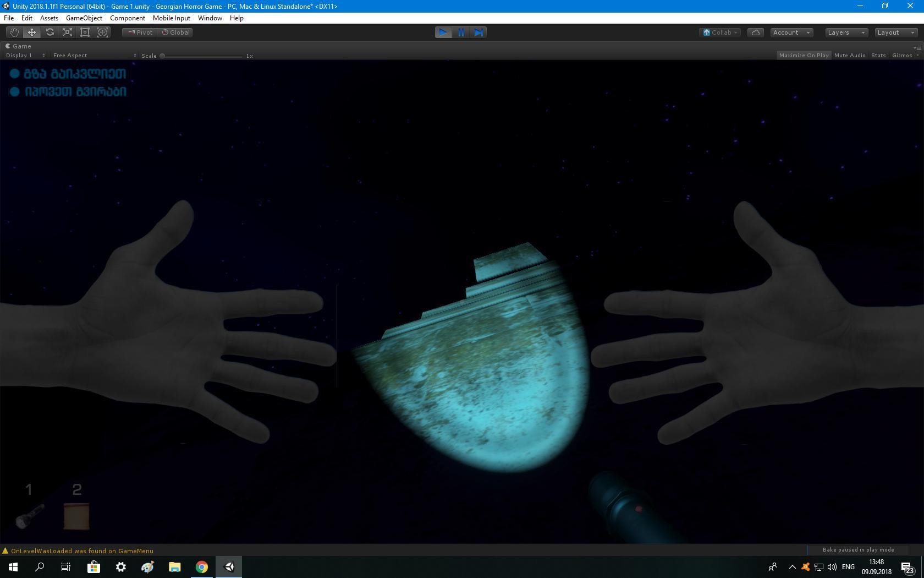Open the Layout dropdown

click(895, 32)
